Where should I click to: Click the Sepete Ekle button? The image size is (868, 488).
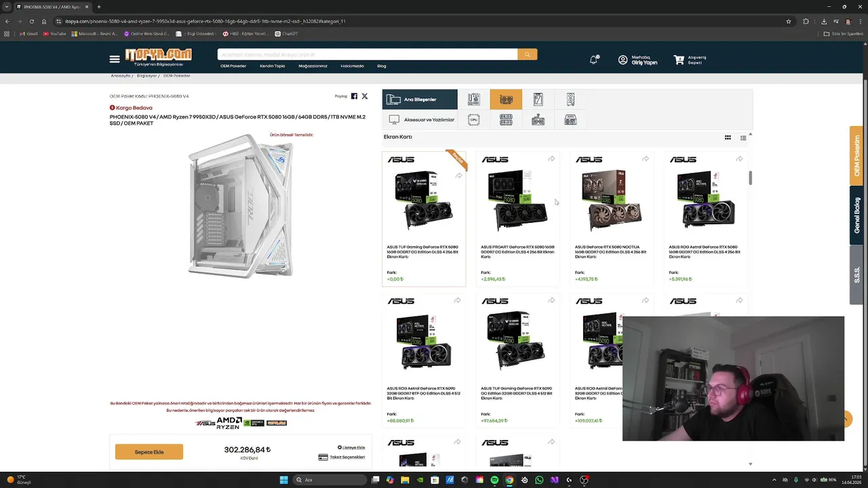(149, 452)
